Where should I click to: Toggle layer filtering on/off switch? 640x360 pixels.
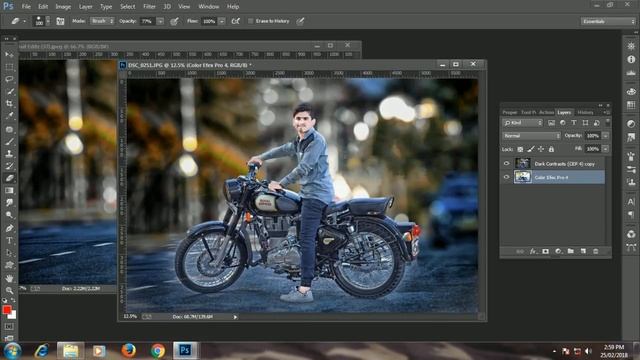608,122
